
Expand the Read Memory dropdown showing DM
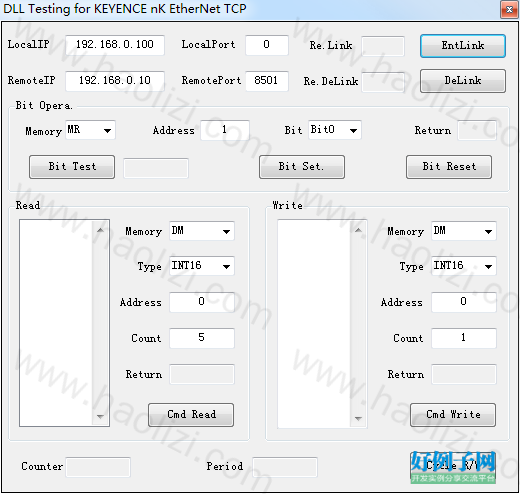coord(202,231)
